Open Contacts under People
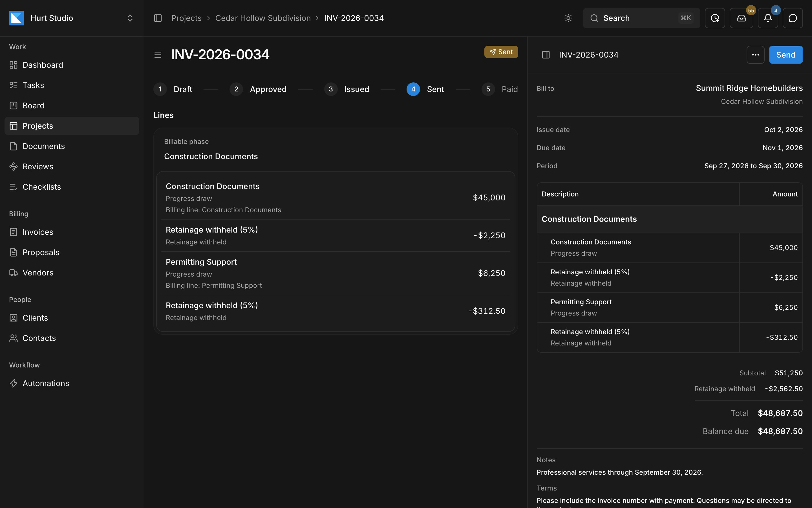812x508 pixels. pos(72,338)
